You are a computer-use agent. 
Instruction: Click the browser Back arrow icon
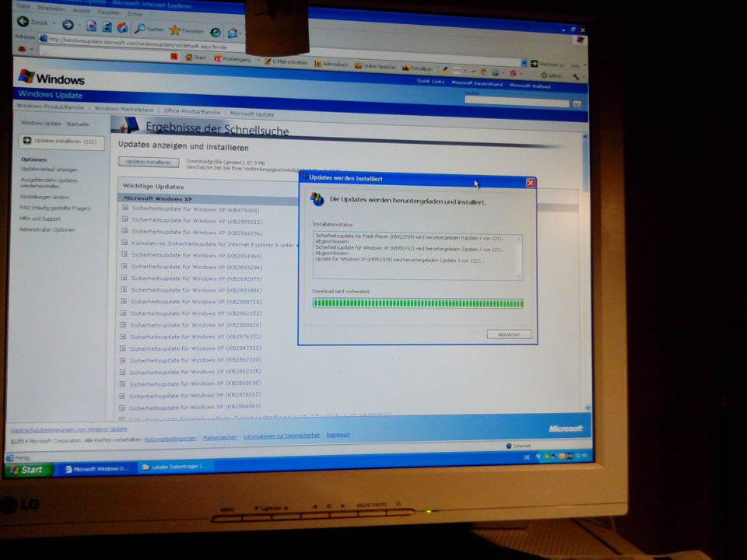click(x=23, y=23)
